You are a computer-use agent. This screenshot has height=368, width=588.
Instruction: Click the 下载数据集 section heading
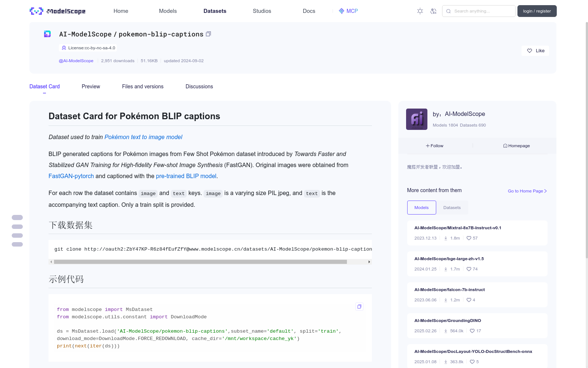coord(71,225)
